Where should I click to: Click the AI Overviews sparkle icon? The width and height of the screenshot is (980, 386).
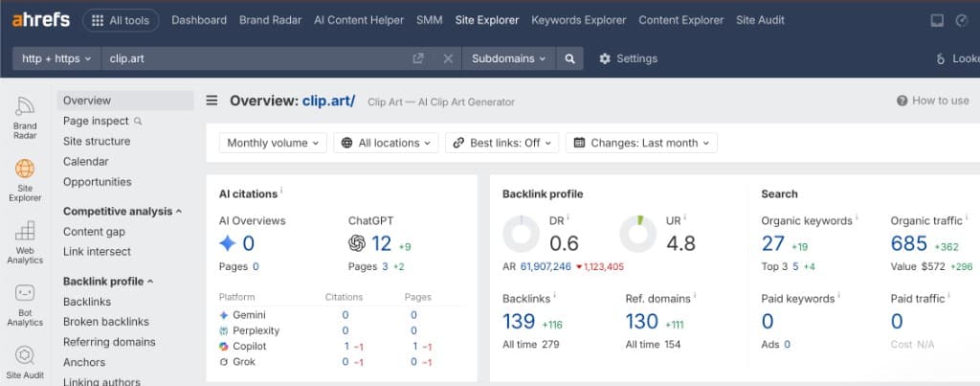[228, 242]
